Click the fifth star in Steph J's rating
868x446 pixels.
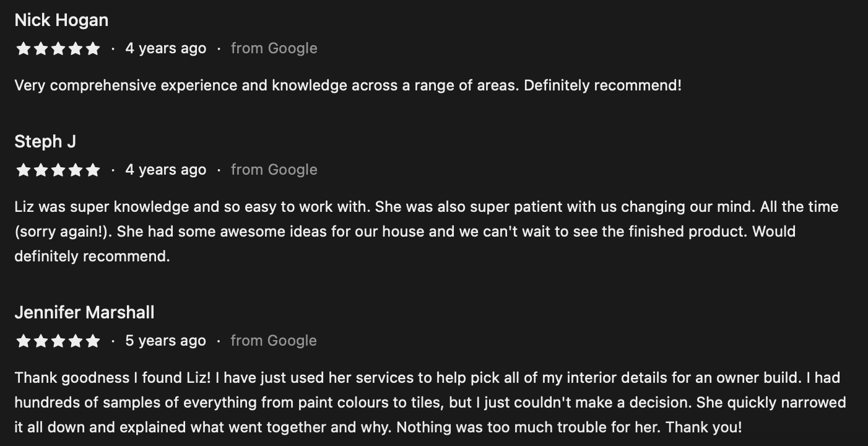tap(92, 170)
